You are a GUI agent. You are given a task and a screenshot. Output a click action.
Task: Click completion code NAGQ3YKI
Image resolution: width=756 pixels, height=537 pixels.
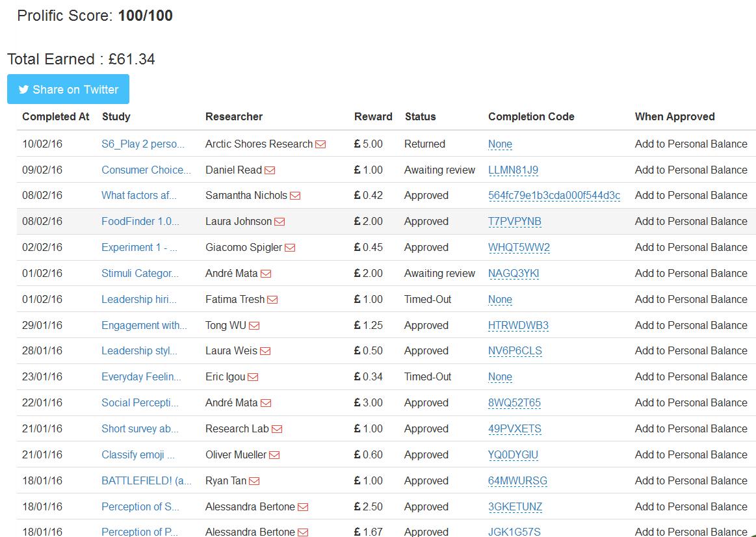coord(514,274)
